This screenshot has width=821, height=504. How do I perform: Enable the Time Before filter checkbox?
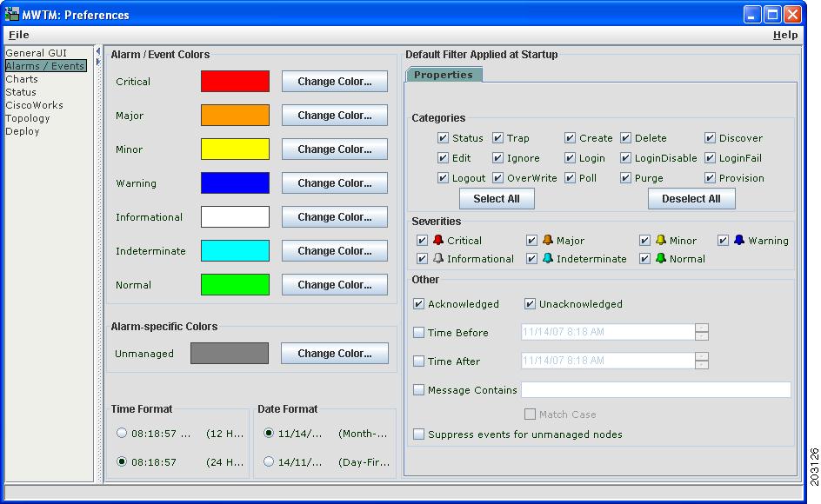(418, 332)
